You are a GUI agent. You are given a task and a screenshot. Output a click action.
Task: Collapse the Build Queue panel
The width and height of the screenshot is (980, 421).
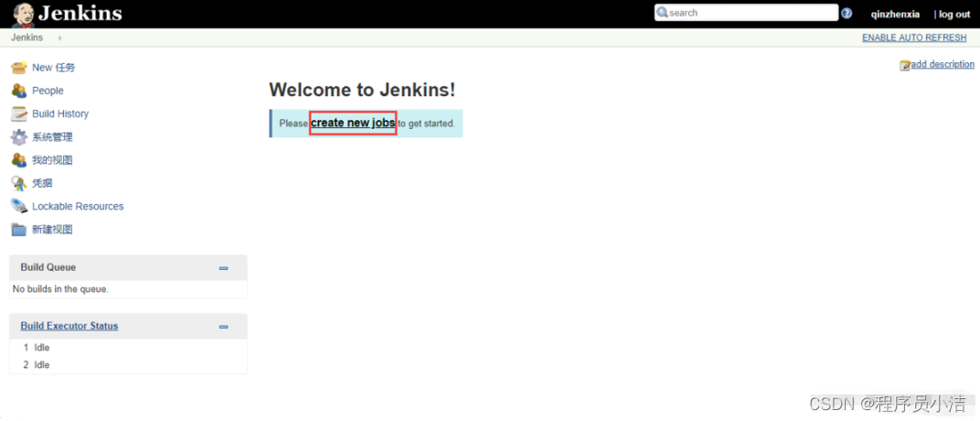click(x=224, y=268)
